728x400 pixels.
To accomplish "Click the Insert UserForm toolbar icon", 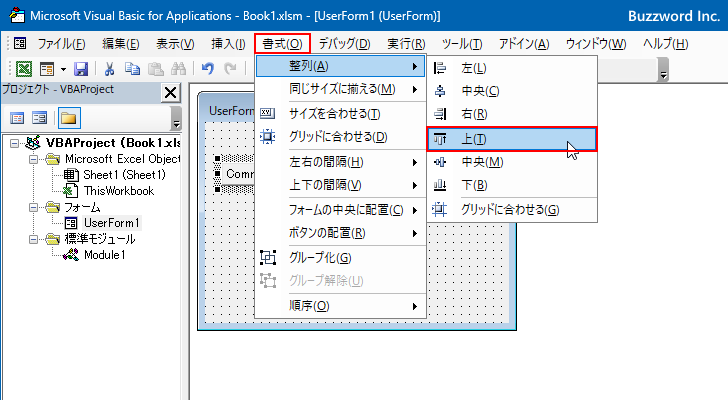I will (x=47, y=69).
